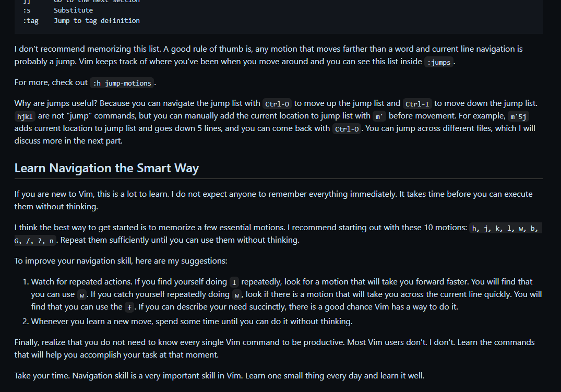The width and height of the screenshot is (561, 392).
Task: Click the ":tag" command in code block
Action: tap(30, 21)
